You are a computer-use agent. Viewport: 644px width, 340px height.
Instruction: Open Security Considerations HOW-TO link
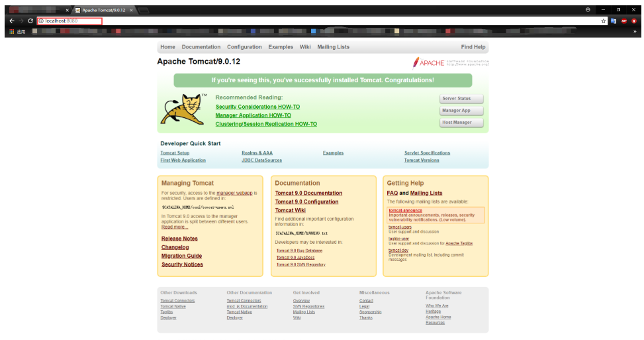click(x=257, y=107)
